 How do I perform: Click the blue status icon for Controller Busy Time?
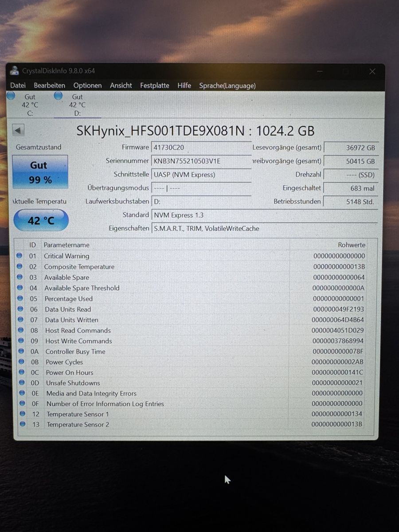pos(21,351)
